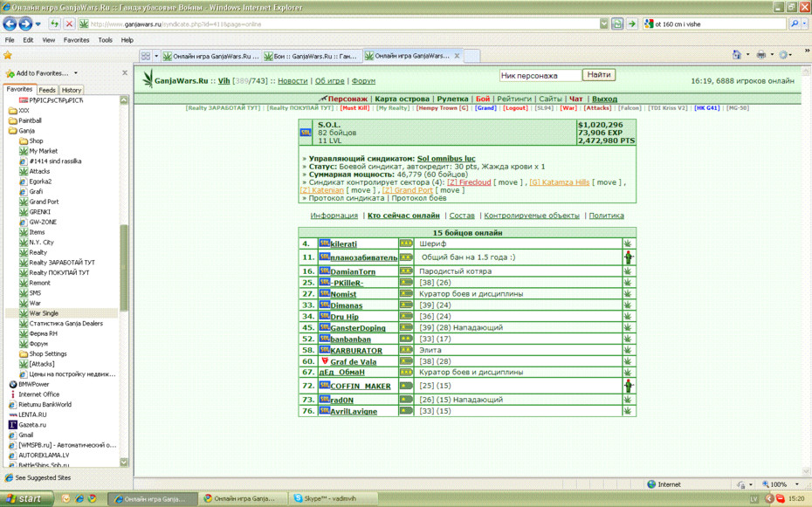Switch to the Feeds tab

click(x=46, y=90)
